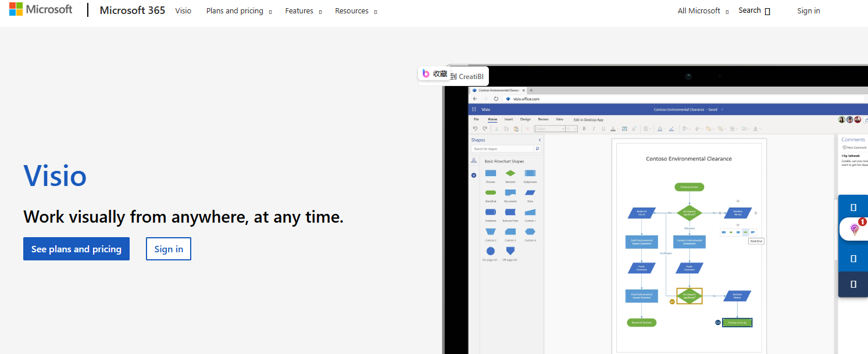Pick the fill color bucket swatch
The image size is (868, 354).
coord(661,129)
